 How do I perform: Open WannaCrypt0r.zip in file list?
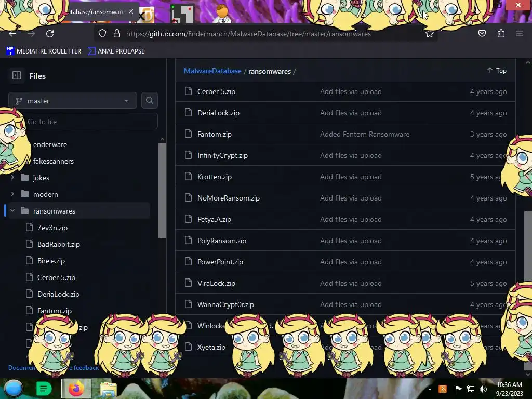point(225,304)
